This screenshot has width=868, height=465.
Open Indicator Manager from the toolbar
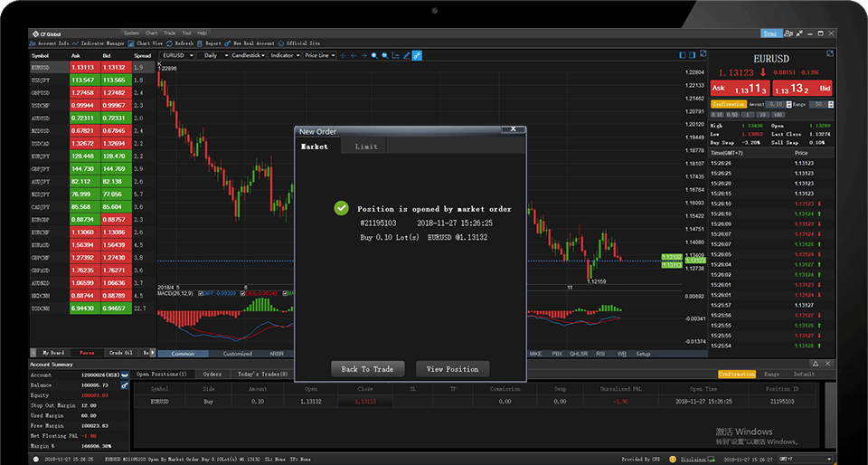point(101,43)
